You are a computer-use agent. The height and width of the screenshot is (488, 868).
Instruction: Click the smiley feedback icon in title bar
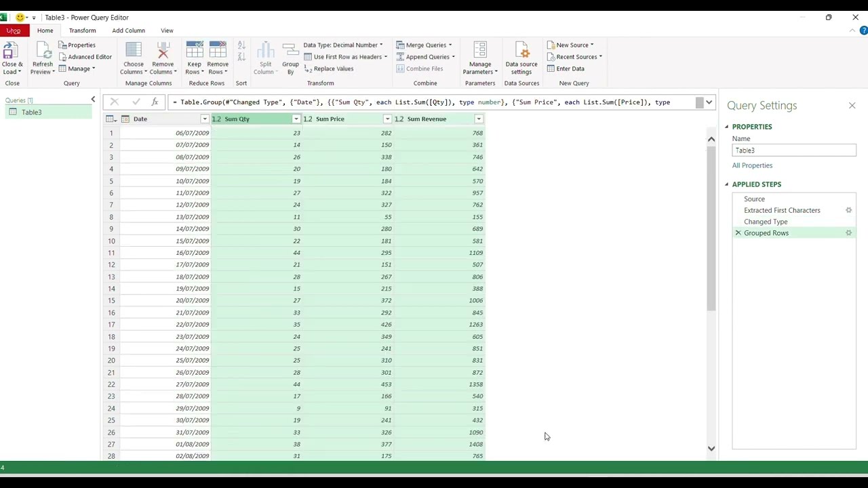tap(20, 17)
